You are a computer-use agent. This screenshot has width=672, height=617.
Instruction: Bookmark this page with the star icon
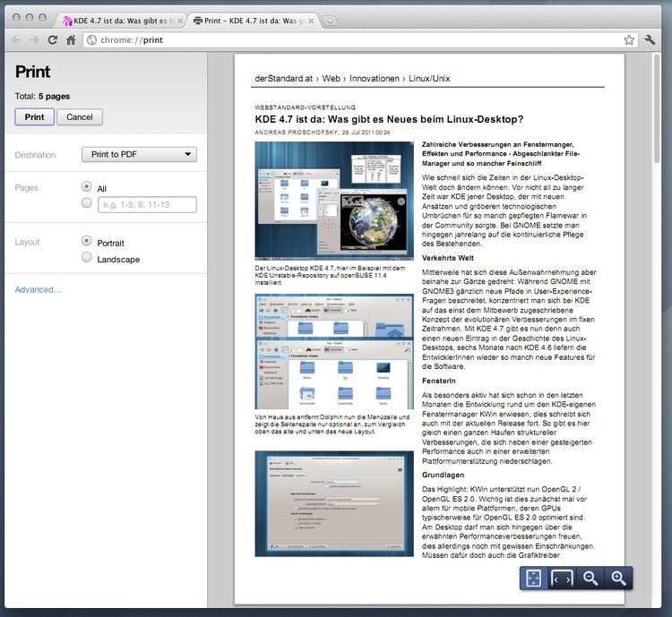tap(629, 39)
